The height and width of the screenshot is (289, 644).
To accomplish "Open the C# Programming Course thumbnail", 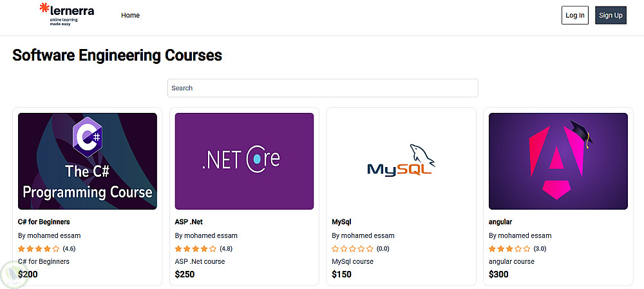I will click(88, 161).
